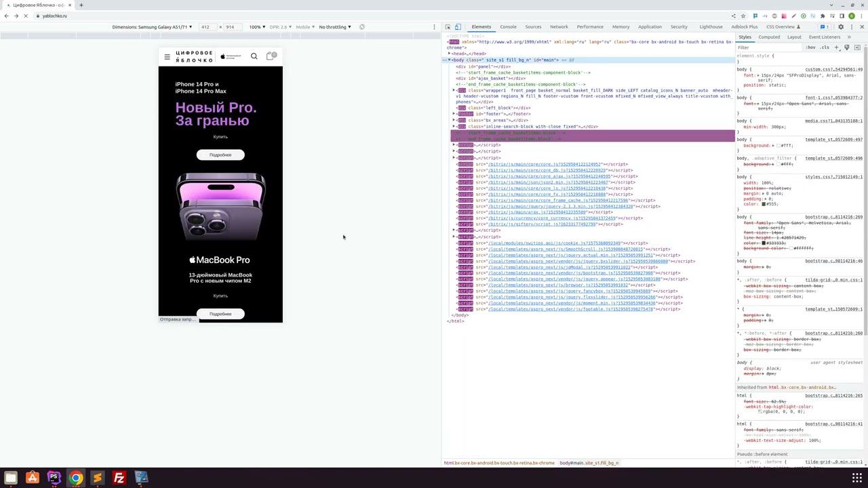Viewport: 868px width, 488px height.
Task: Select the body#main breadcrumb at the bottom
Action: [589, 463]
